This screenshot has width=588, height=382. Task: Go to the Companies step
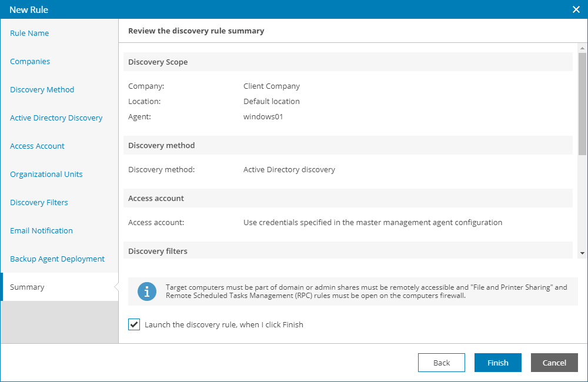click(x=30, y=62)
